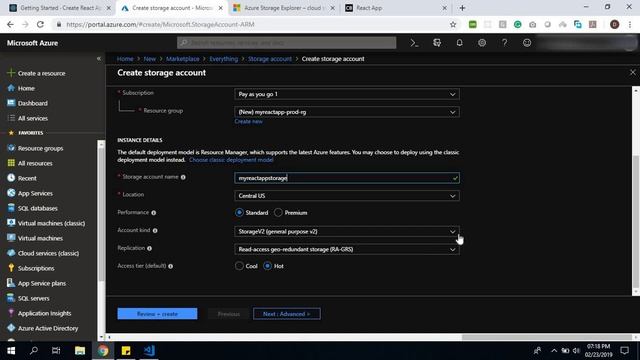Screen dimensions: 640x360
Task: Open a new browser tab
Action: [462, 8]
